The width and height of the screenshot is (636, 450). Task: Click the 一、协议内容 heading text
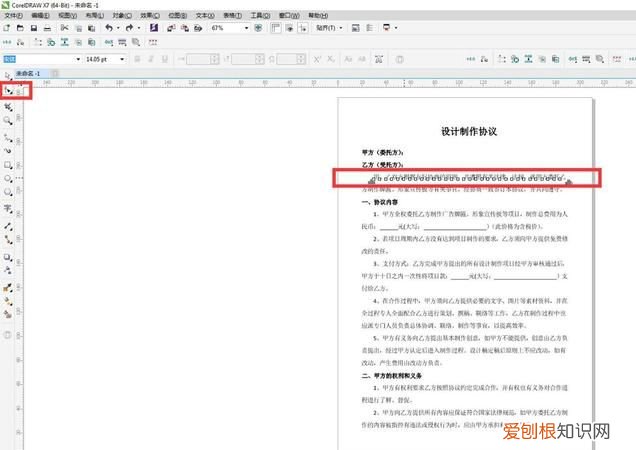[380, 202]
